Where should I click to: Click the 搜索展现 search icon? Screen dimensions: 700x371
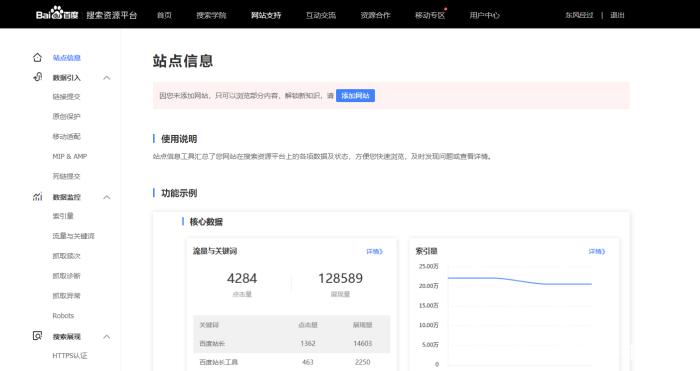pyautogui.click(x=38, y=336)
